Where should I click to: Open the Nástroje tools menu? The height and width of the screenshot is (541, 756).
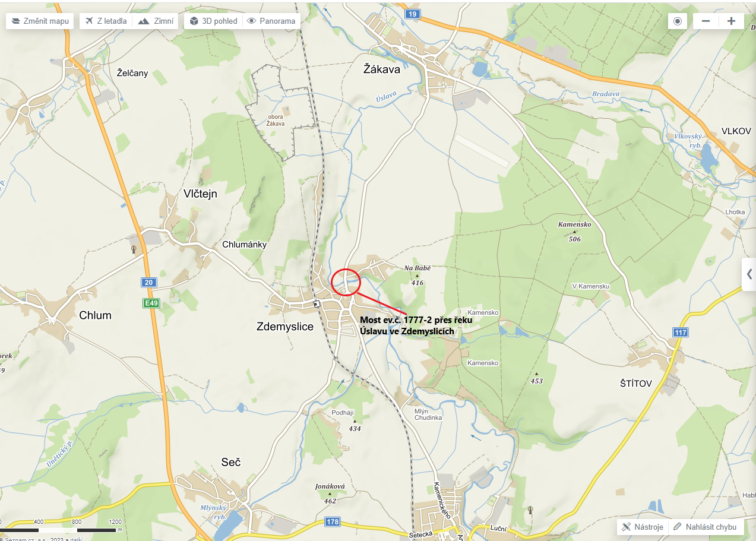point(643,527)
